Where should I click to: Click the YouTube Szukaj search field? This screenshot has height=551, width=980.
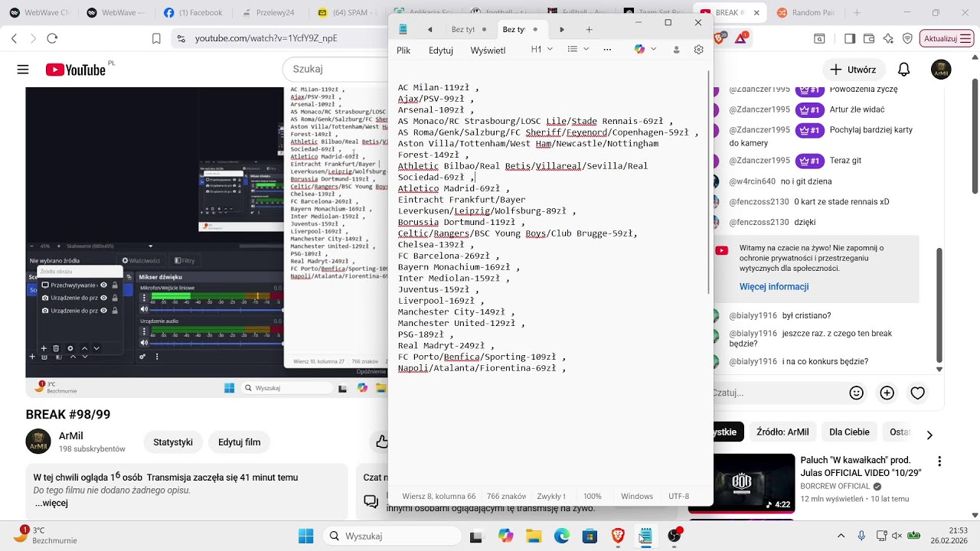(335, 69)
